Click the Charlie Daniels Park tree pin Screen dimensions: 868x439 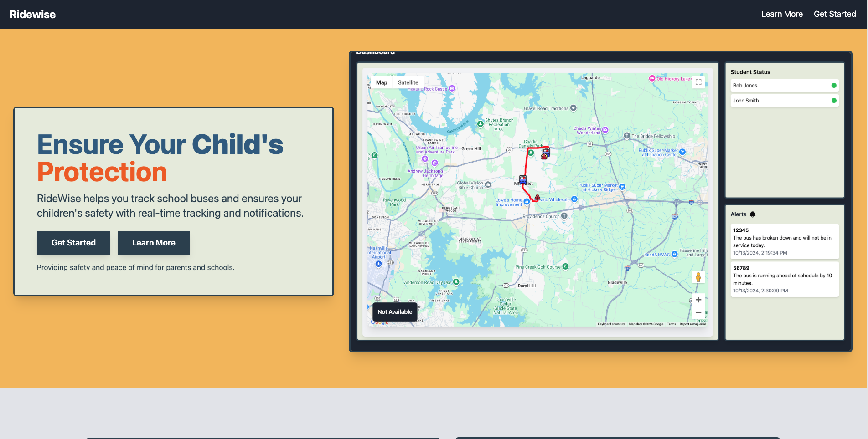pyautogui.click(x=531, y=153)
